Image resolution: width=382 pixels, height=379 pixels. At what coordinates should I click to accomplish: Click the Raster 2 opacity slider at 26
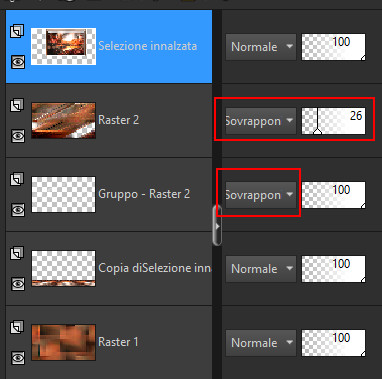pyautogui.click(x=333, y=121)
